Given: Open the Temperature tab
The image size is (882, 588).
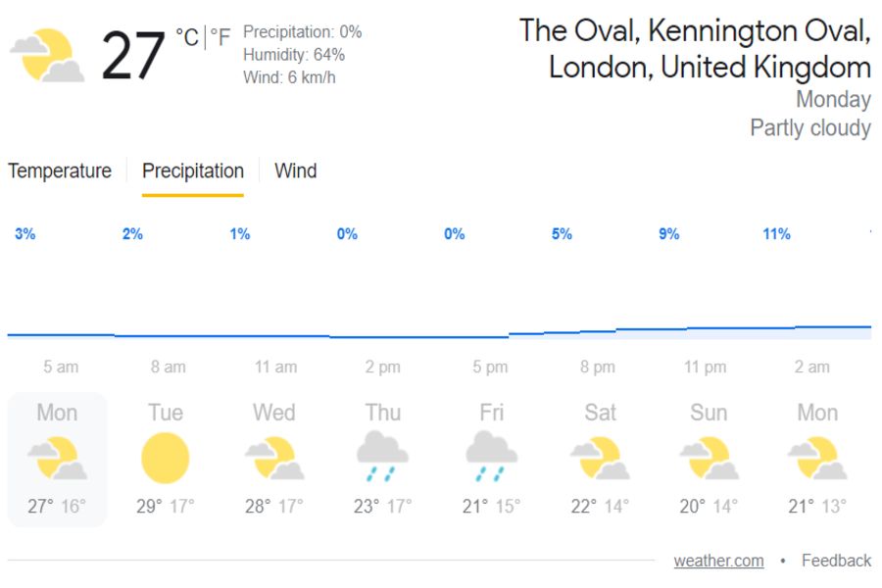Looking at the screenshot, I should click(x=60, y=171).
